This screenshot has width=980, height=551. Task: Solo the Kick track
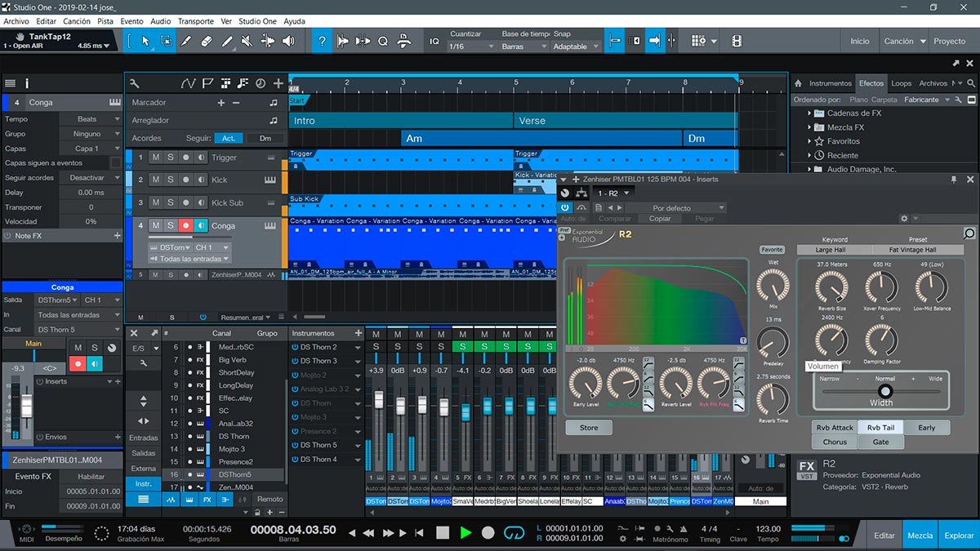pos(171,180)
